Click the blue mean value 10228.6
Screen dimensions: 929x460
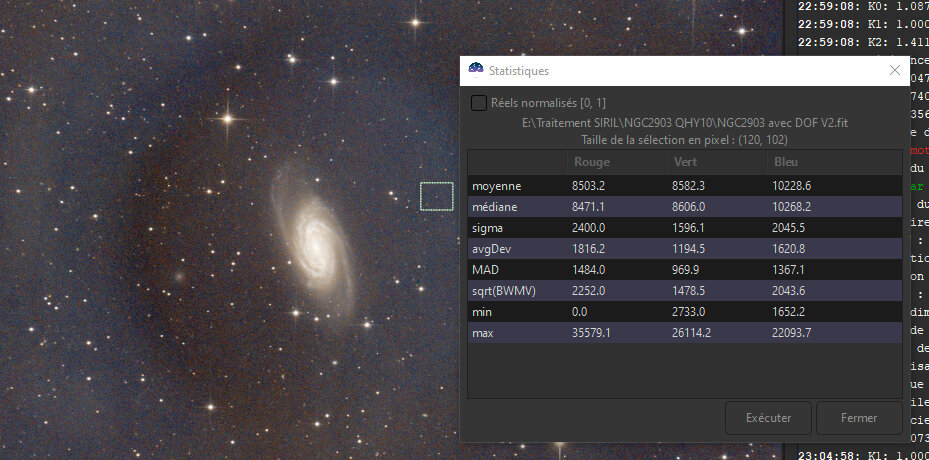tap(792, 186)
